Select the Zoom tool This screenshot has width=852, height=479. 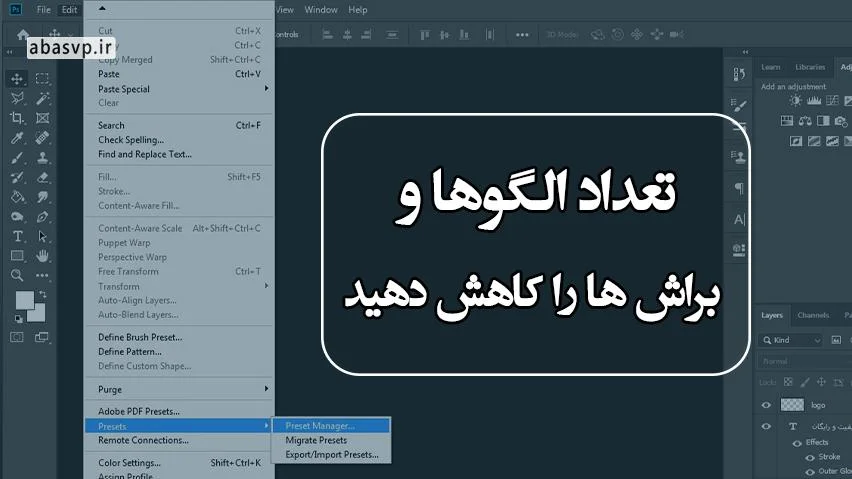coord(17,275)
